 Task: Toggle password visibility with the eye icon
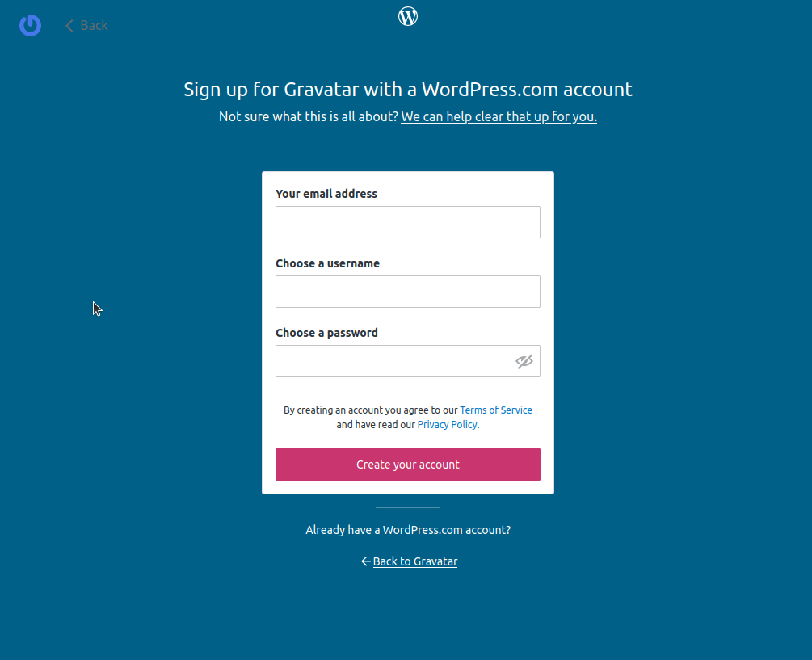point(524,361)
